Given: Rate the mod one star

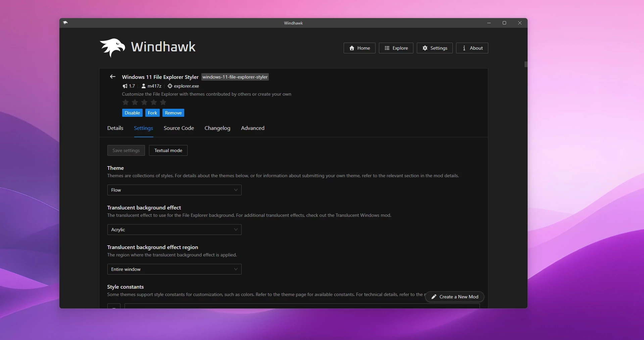Looking at the screenshot, I should tap(126, 102).
